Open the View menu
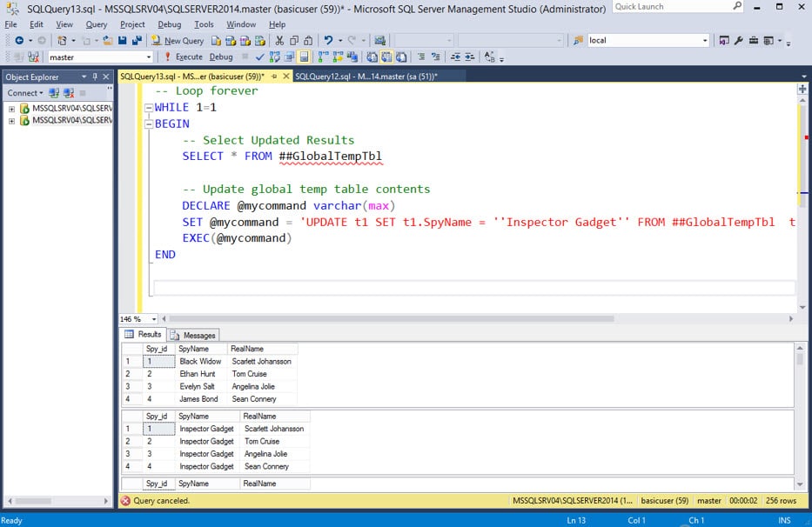This screenshot has width=812, height=527. pos(64,24)
